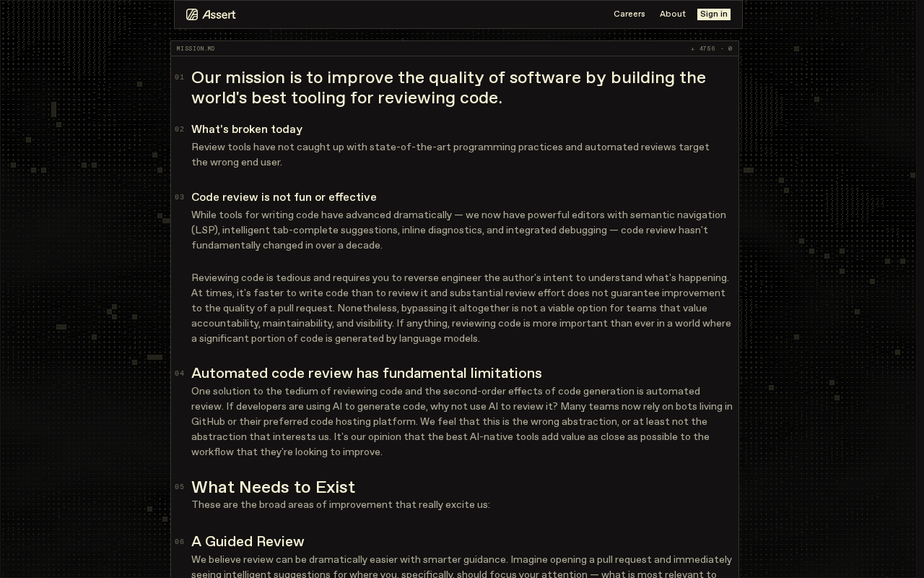
Task: Click the - 0 deletions counter
Action: (727, 49)
